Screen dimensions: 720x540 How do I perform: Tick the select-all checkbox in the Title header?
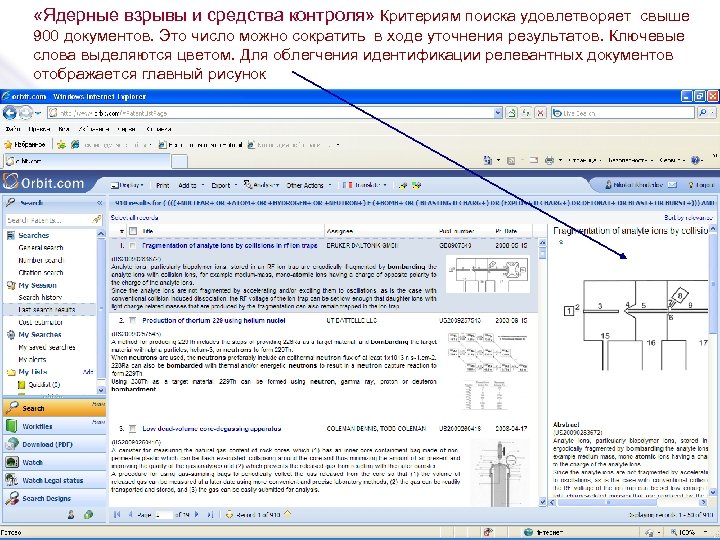click(x=133, y=231)
